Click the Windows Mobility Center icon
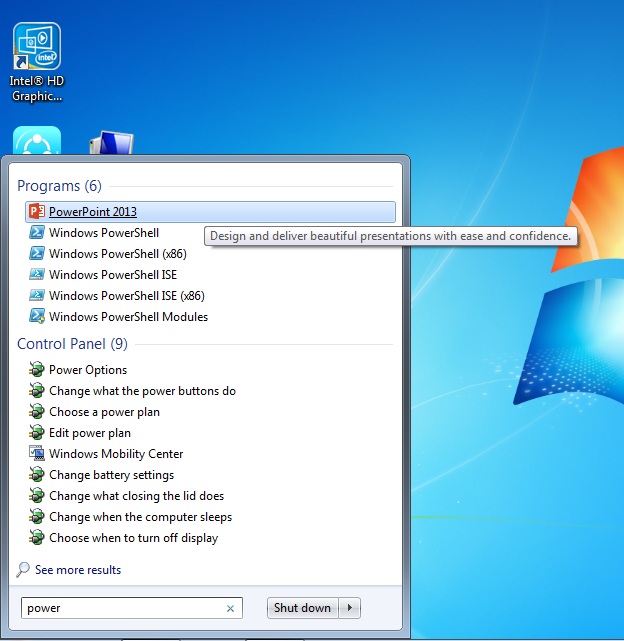Viewport: 624px width, 641px height. pos(37,453)
